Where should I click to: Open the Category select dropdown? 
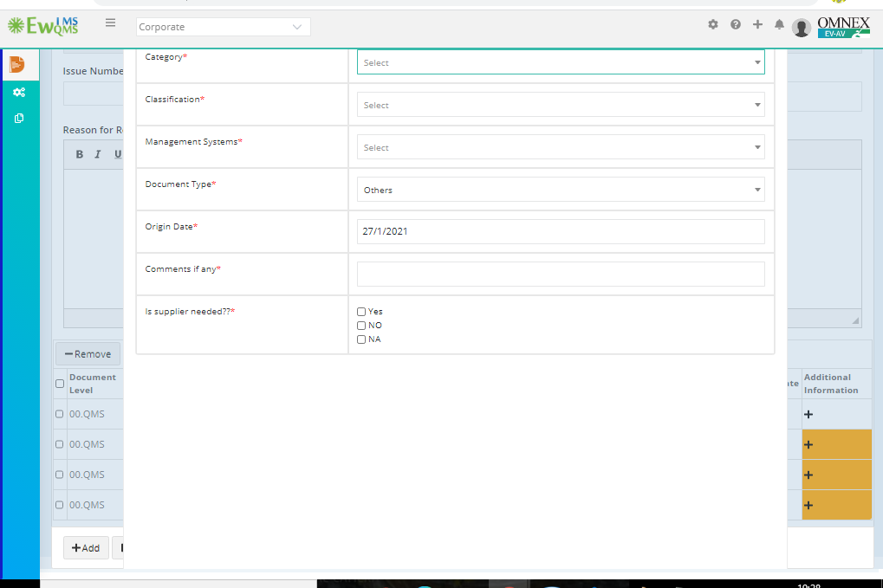click(561, 61)
